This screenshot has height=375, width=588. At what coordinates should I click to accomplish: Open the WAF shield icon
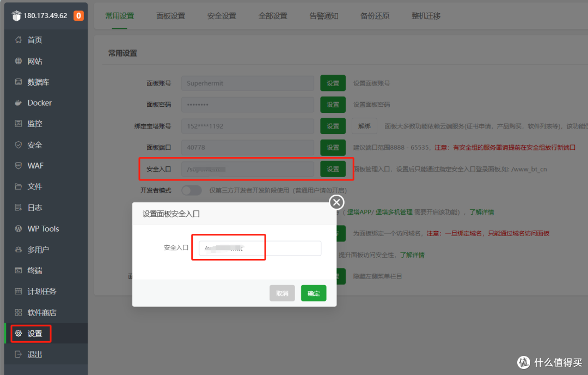point(19,166)
